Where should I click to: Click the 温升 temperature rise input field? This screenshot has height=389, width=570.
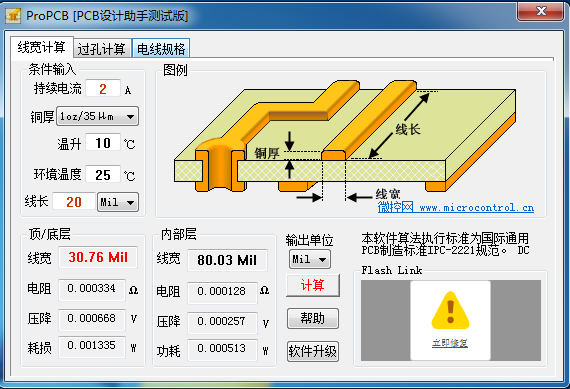pyautogui.click(x=103, y=143)
